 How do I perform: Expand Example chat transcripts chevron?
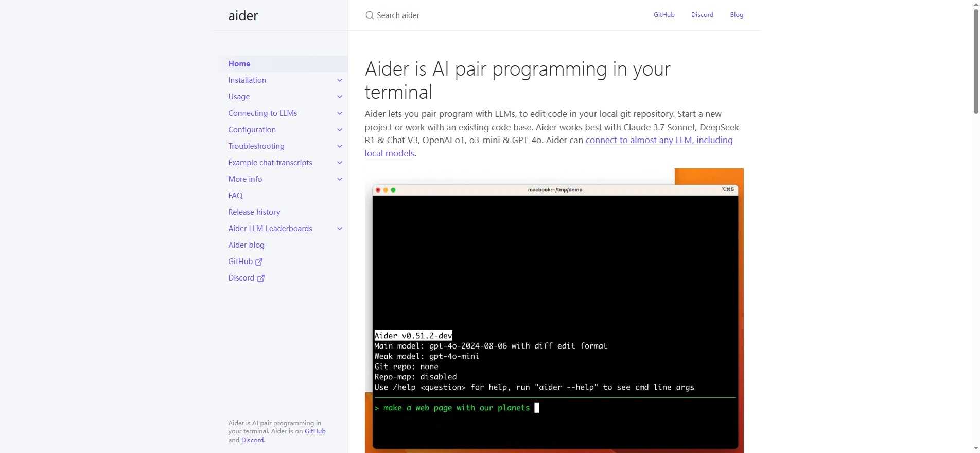pos(340,163)
